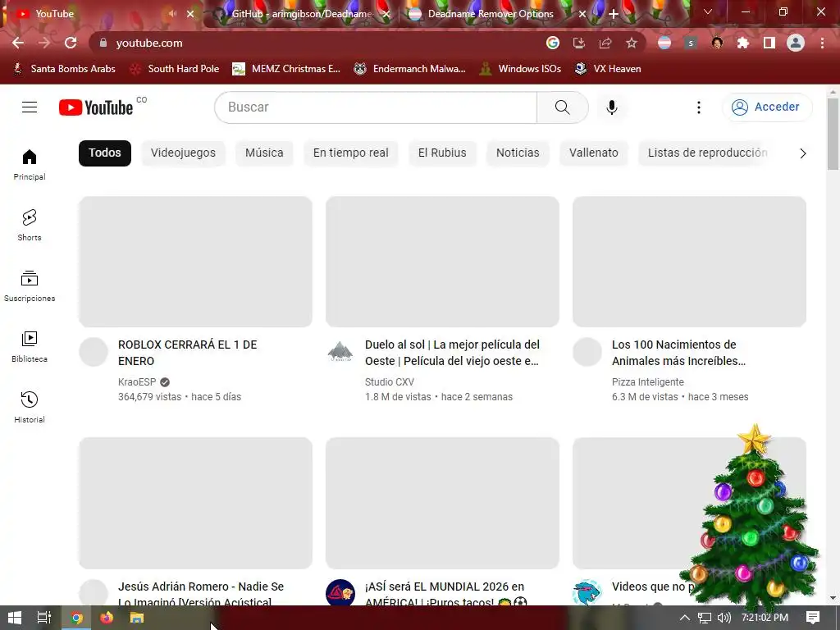Open the tab search dropdown chevron
The image size is (840, 630).
click(x=708, y=11)
